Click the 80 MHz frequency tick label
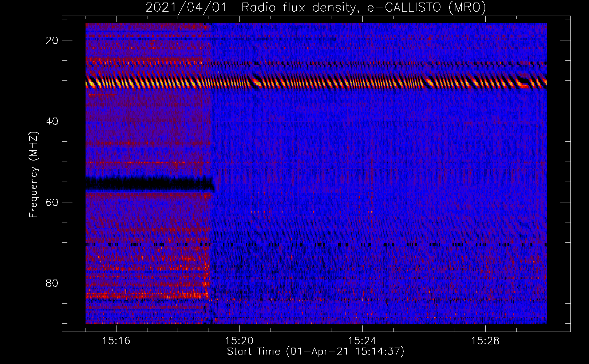Screen dimensions: 589x364 [x=52, y=283]
